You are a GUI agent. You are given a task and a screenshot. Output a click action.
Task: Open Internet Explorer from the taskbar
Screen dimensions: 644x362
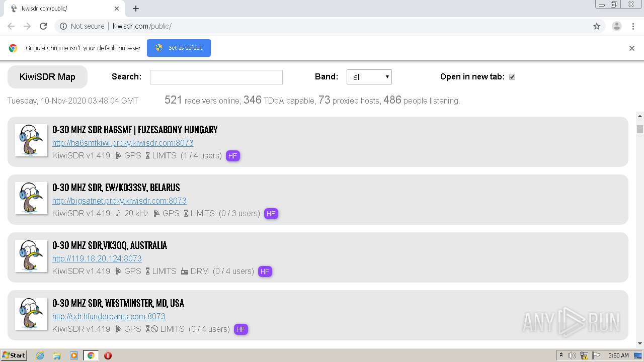pyautogui.click(x=40, y=355)
